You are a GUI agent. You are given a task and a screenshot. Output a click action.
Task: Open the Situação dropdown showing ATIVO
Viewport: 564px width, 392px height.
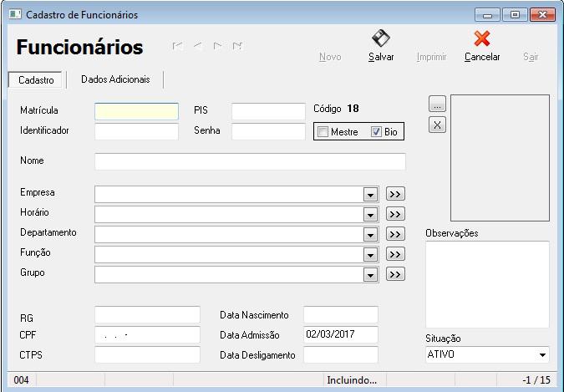[x=542, y=355]
